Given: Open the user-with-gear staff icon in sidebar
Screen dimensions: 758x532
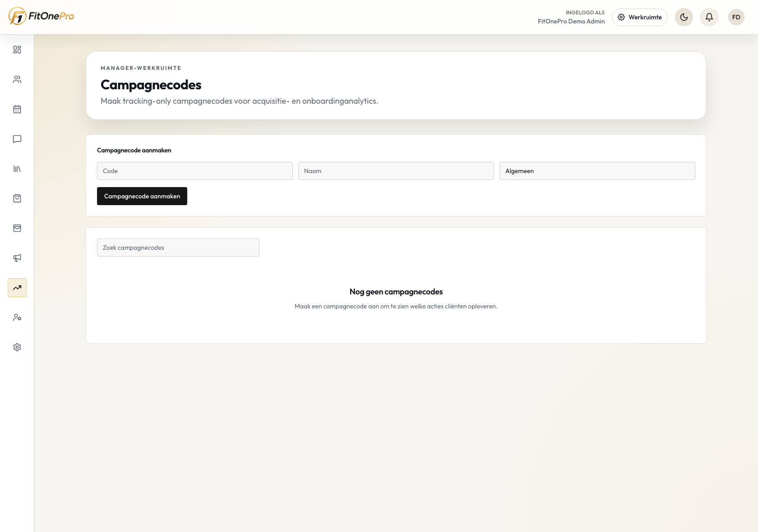Looking at the screenshot, I should click(17, 317).
